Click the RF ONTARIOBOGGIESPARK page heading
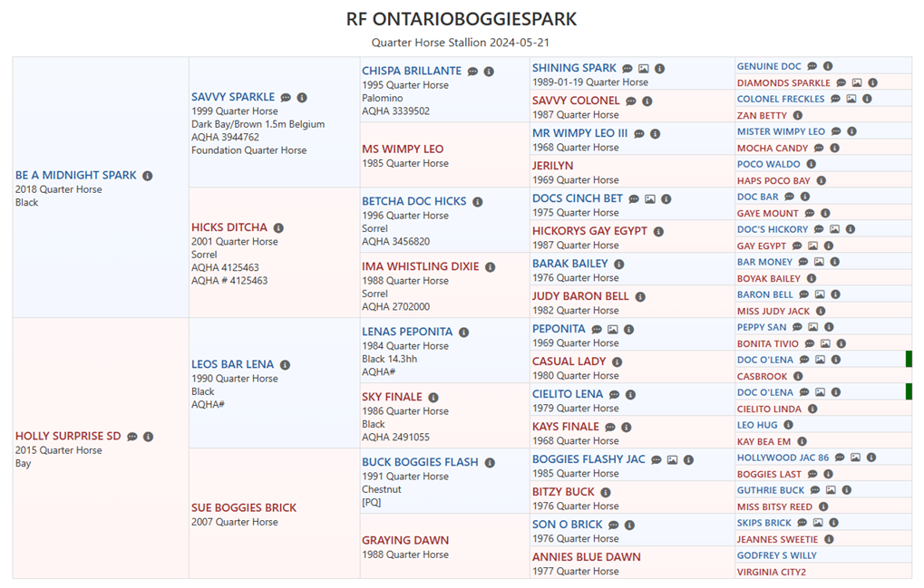 462,19
